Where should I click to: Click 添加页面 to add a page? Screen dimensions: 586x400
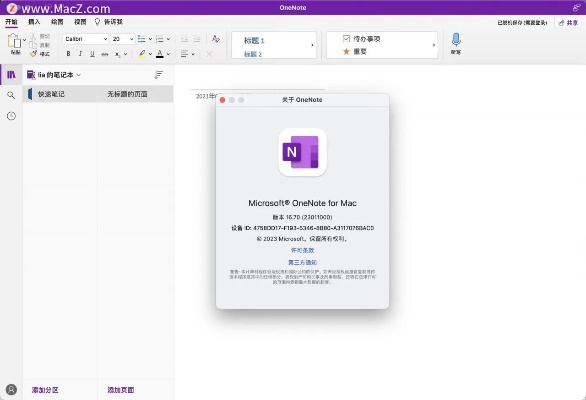tap(121, 390)
